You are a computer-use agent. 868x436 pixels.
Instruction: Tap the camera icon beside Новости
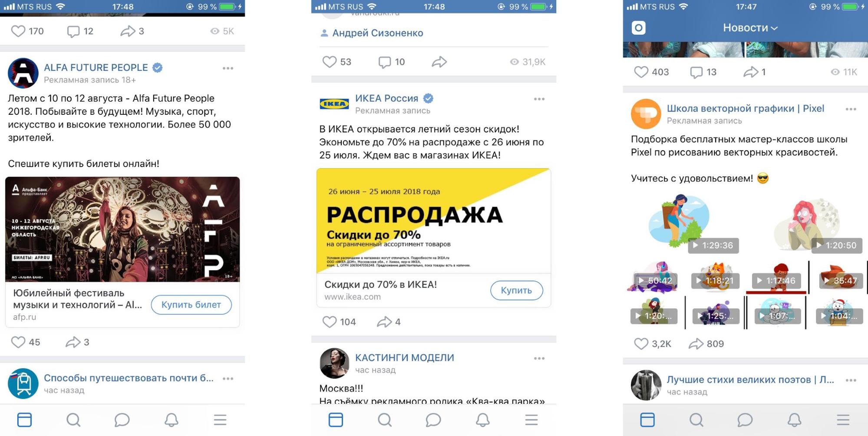point(638,28)
